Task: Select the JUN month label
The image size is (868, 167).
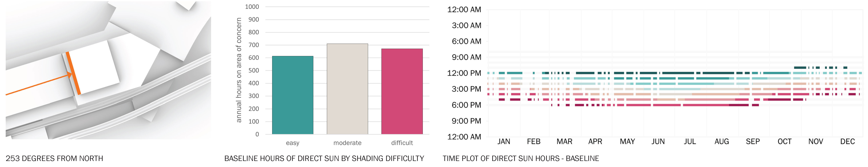Action: click(658, 141)
